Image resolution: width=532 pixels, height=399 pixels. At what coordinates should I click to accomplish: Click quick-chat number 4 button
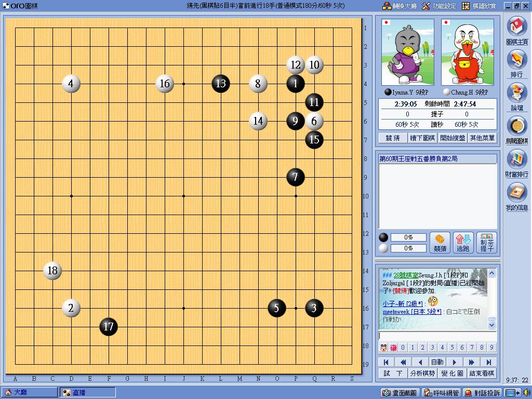coord(443,348)
